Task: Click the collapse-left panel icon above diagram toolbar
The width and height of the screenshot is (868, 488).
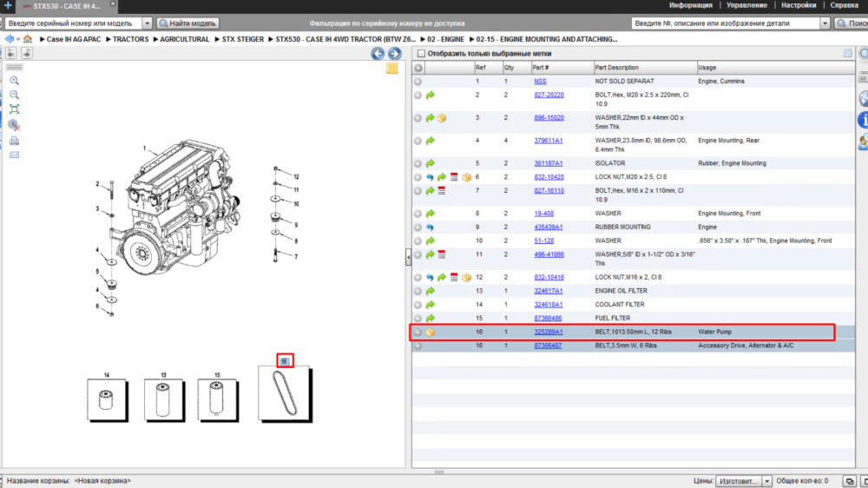Action: (x=11, y=53)
